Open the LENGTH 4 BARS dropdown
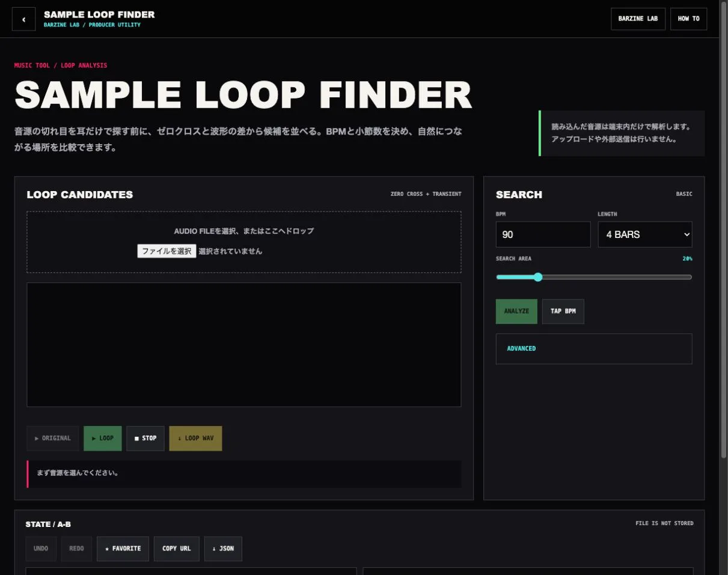 click(x=645, y=234)
